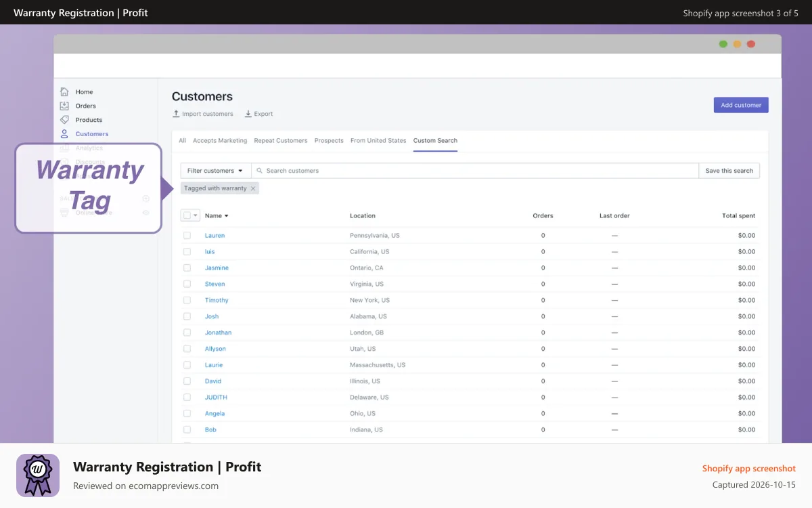812x508 pixels.
Task: Click the 'Ontario, CA' location cell
Action: click(x=367, y=268)
